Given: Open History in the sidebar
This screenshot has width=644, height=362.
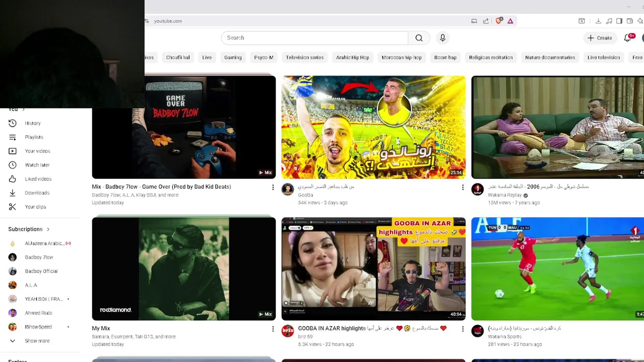Looking at the screenshot, I should 40,123.
